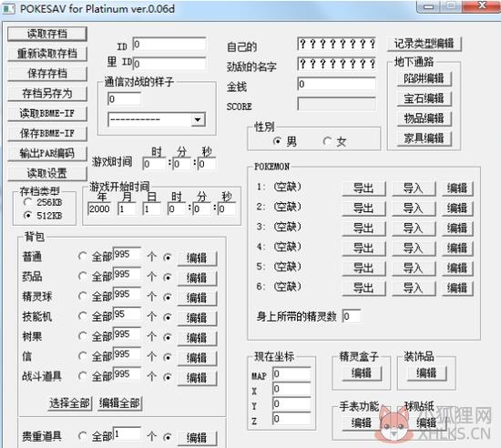This screenshot has width=501, height=448.
Task: Click 编辑 for Pokemon slot 1
Action: (457, 188)
